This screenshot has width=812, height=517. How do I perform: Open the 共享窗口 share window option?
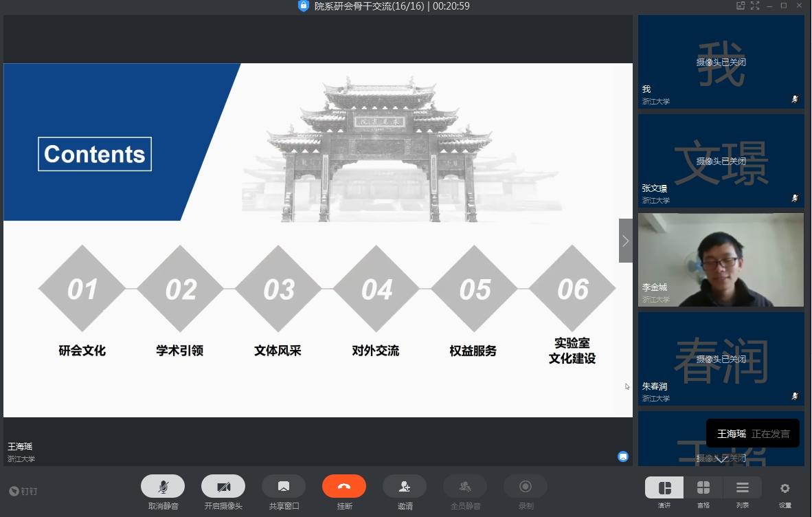[284, 487]
